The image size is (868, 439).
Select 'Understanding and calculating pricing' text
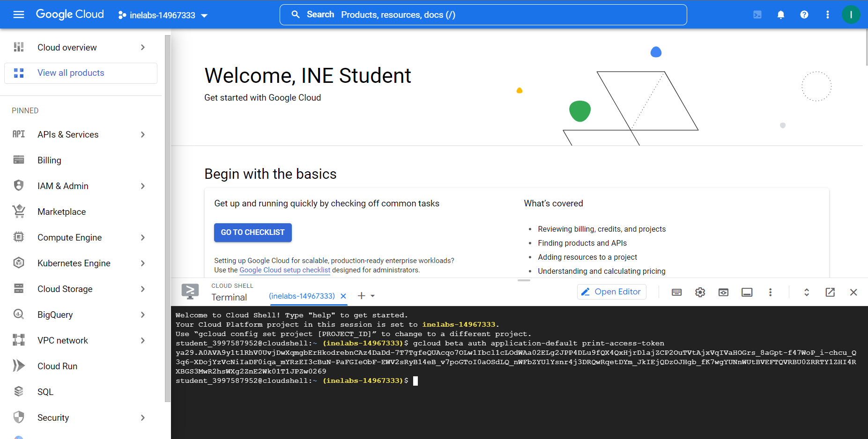601,271
